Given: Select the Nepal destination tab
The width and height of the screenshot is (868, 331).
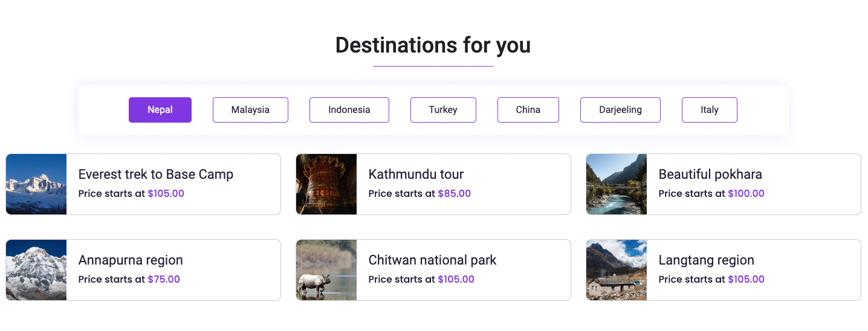Looking at the screenshot, I should click(x=160, y=110).
